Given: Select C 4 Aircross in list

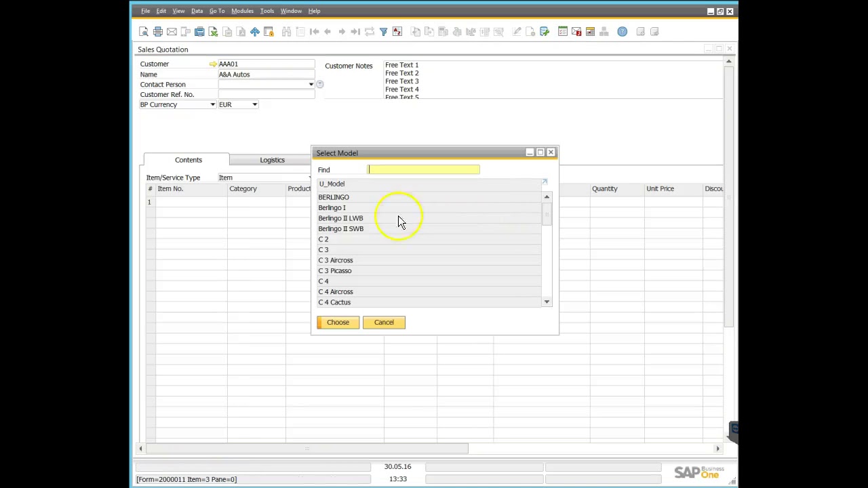Looking at the screenshot, I should click(x=429, y=292).
